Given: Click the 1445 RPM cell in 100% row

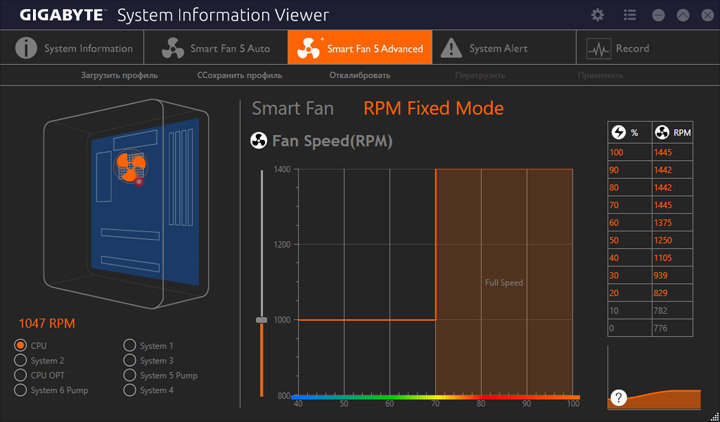Looking at the screenshot, I should (x=672, y=152).
